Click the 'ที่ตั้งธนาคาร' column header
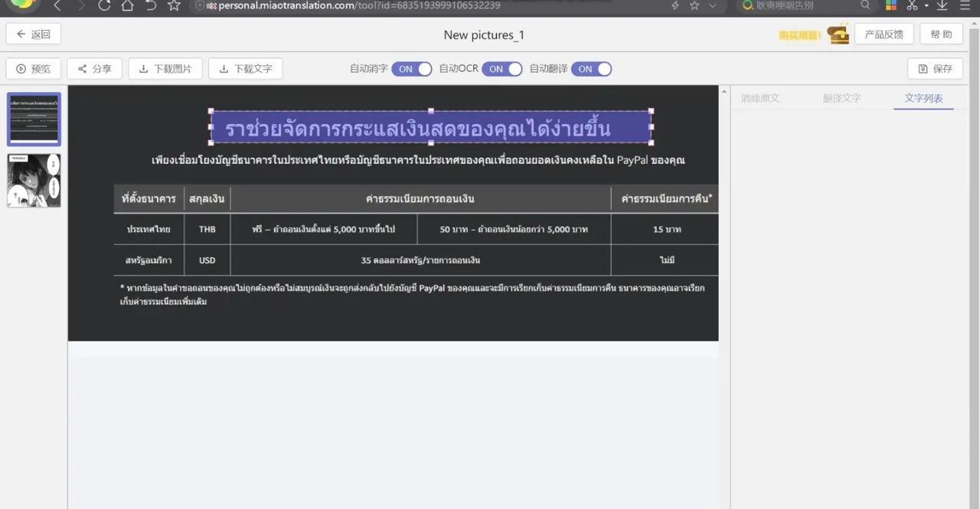Image resolution: width=980 pixels, height=509 pixels. (x=149, y=198)
